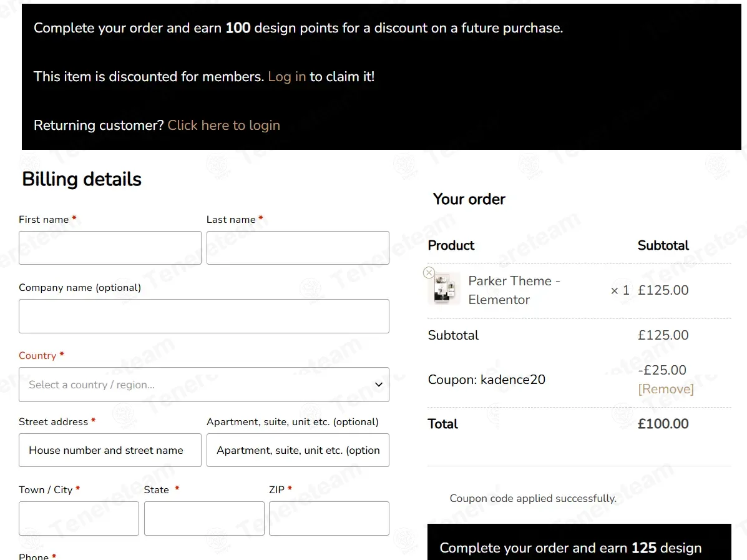Click the Country field label

37,355
